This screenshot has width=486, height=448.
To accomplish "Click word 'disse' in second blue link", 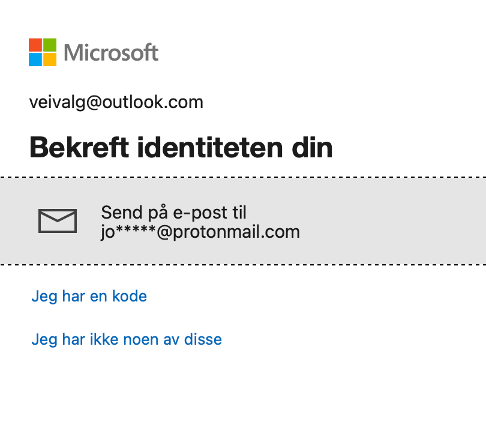I will [204, 339].
